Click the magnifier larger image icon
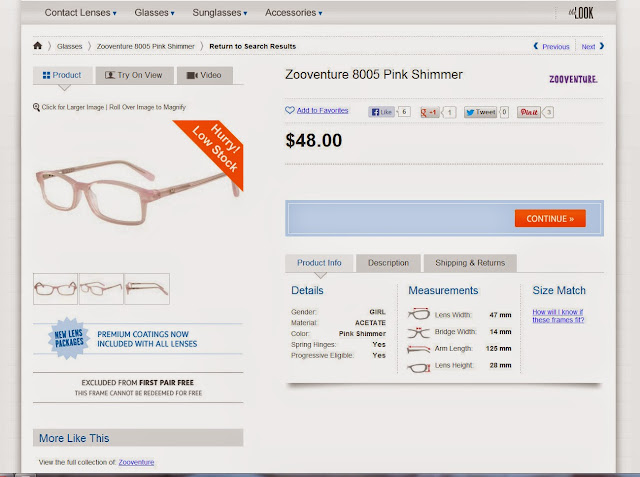This screenshot has width=640, height=477. click(x=36, y=107)
